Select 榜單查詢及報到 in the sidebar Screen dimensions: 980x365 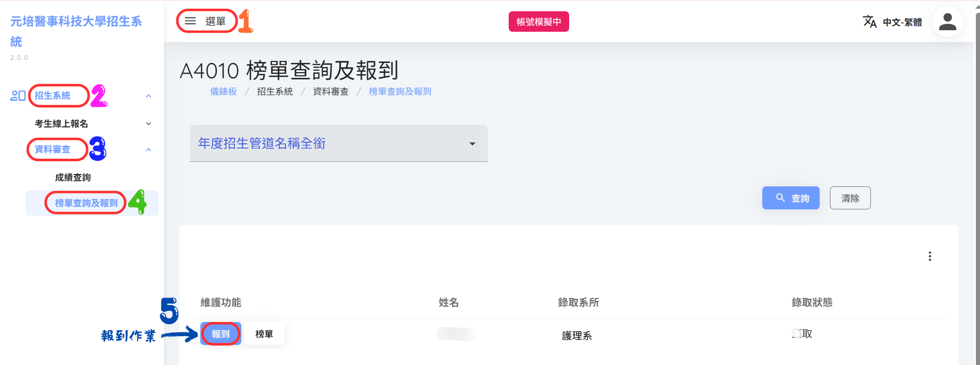pyautogui.click(x=87, y=203)
